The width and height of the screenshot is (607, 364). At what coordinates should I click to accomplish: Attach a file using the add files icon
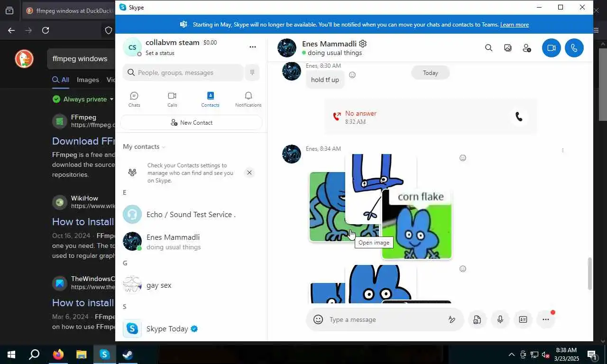(x=477, y=319)
